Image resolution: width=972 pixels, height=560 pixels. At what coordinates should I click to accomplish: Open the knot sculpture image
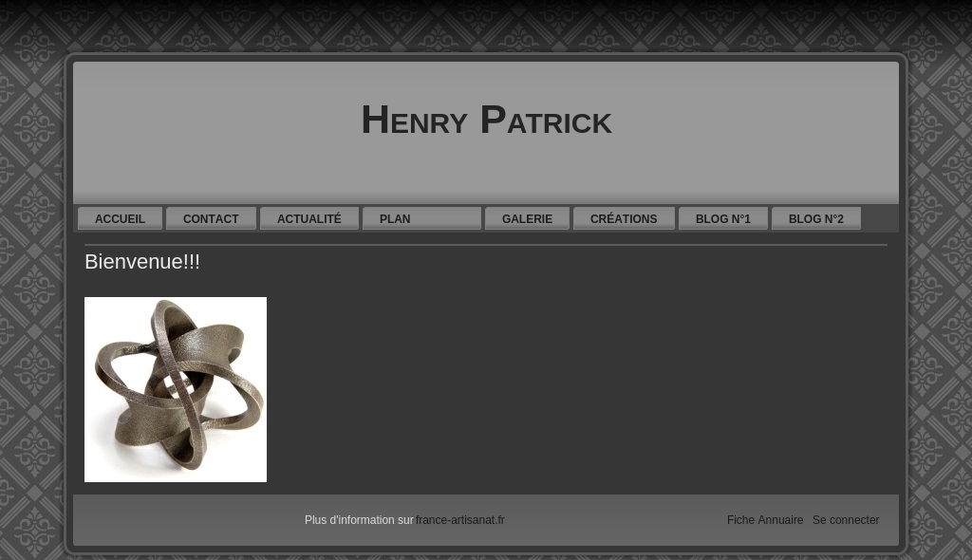176,389
